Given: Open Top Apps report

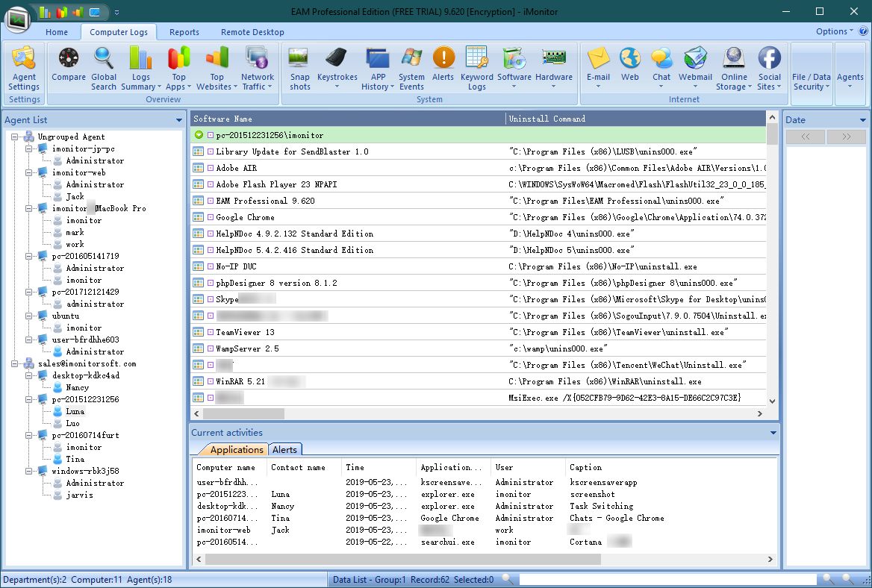Looking at the screenshot, I should 178,69.
